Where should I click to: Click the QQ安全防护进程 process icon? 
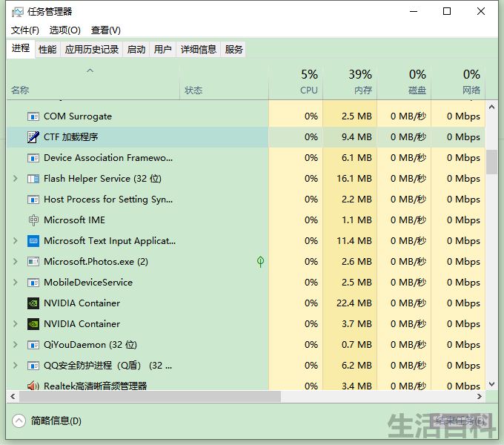[x=33, y=366]
